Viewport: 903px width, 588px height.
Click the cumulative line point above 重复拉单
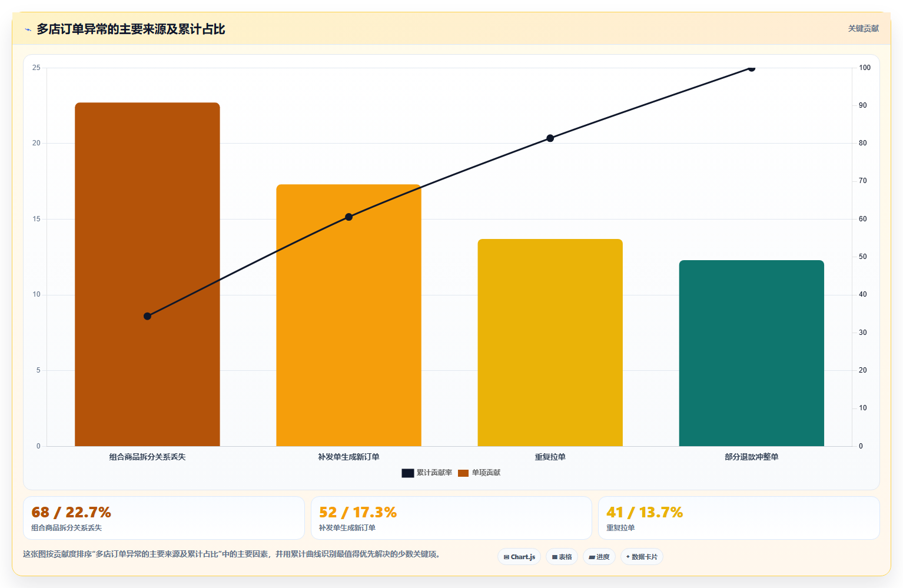pyautogui.click(x=550, y=138)
